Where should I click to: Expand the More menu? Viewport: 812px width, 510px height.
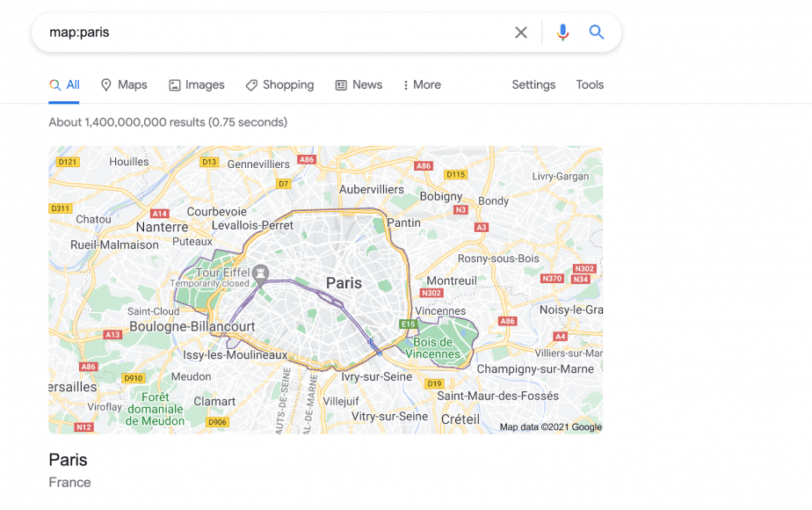[x=422, y=85]
